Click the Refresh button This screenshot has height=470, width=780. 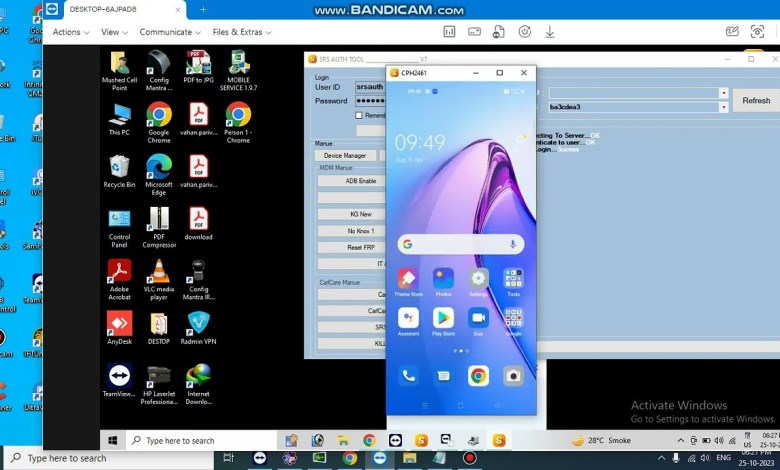point(755,100)
